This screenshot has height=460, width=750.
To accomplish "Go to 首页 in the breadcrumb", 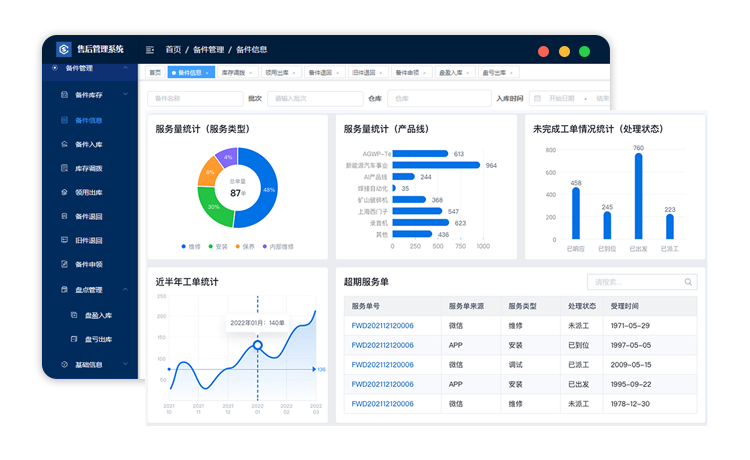I will [173, 50].
